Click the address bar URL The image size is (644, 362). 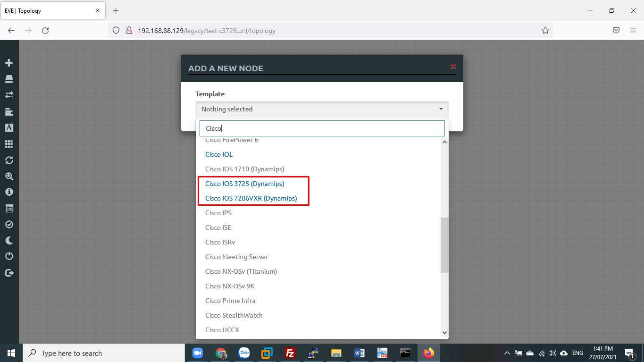(x=207, y=31)
